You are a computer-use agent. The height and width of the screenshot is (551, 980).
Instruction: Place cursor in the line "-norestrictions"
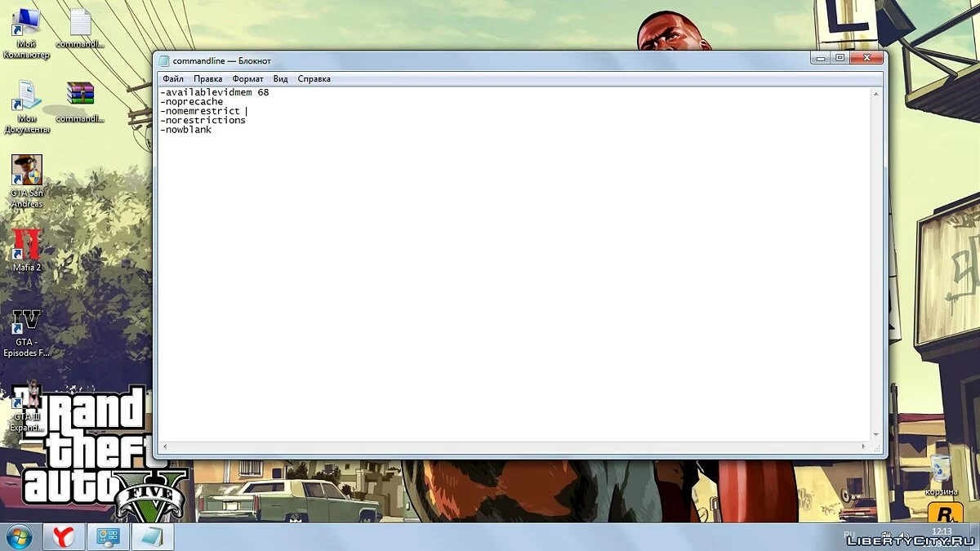[x=203, y=120]
